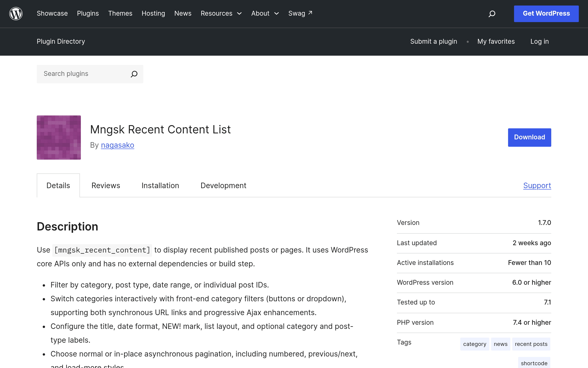
Task: Submit search with the plugin search magnifier
Action: [134, 74]
